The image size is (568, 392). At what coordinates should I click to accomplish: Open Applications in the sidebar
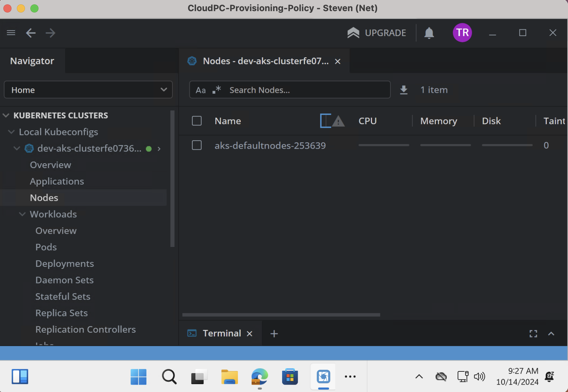coord(57,181)
